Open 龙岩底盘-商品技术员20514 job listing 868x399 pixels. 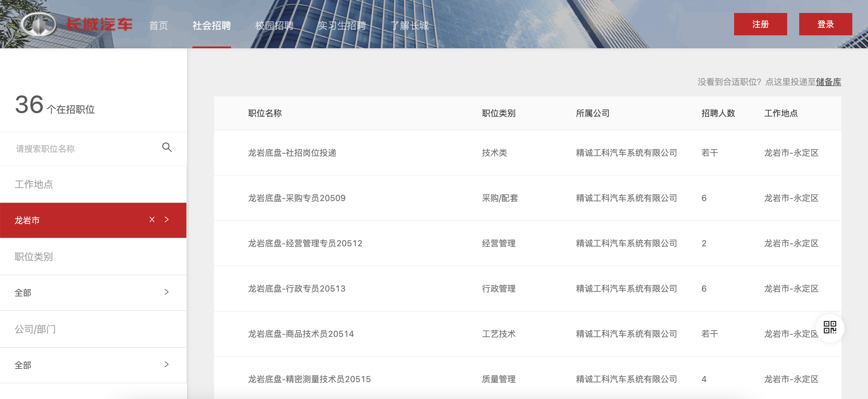click(x=301, y=334)
